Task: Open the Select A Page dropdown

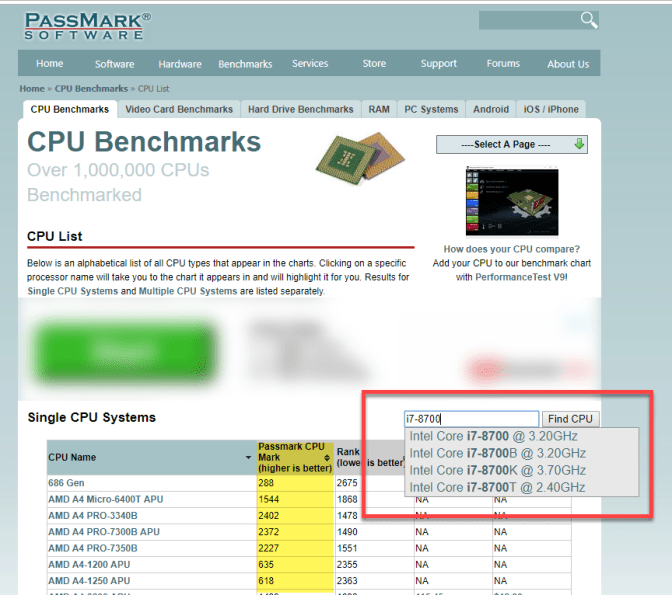Action: 512,144
